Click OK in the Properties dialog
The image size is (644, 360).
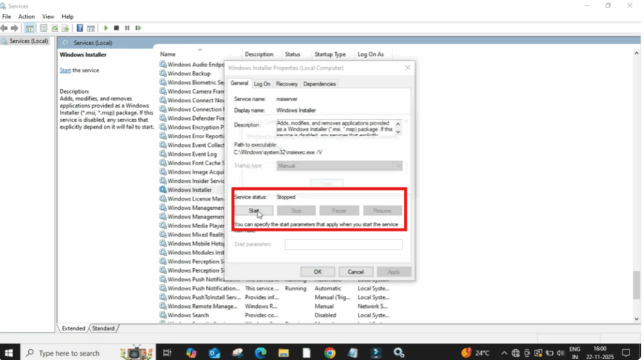pos(318,272)
